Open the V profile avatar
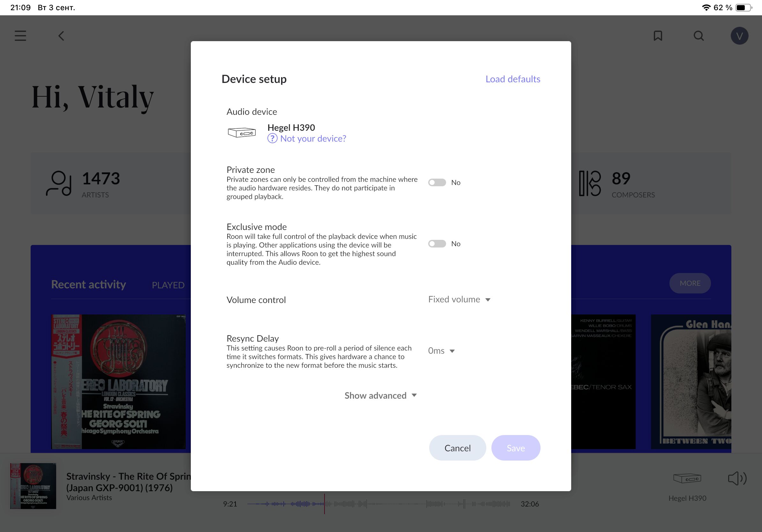This screenshot has height=532, width=762. click(x=739, y=36)
